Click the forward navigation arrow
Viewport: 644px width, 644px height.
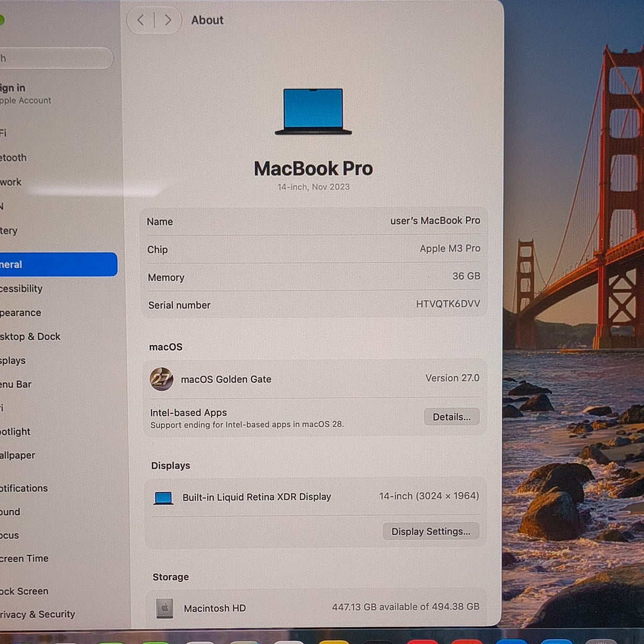click(168, 20)
